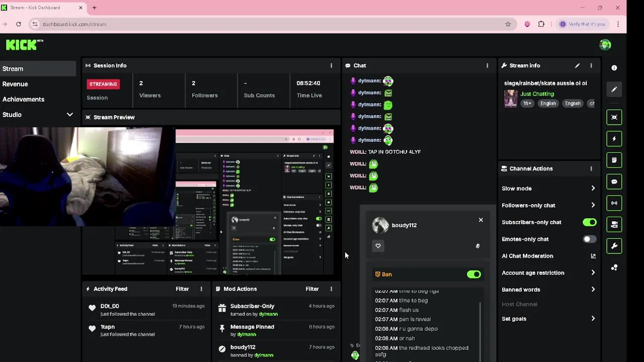Open the Chat panel three-dot menu

487,65
